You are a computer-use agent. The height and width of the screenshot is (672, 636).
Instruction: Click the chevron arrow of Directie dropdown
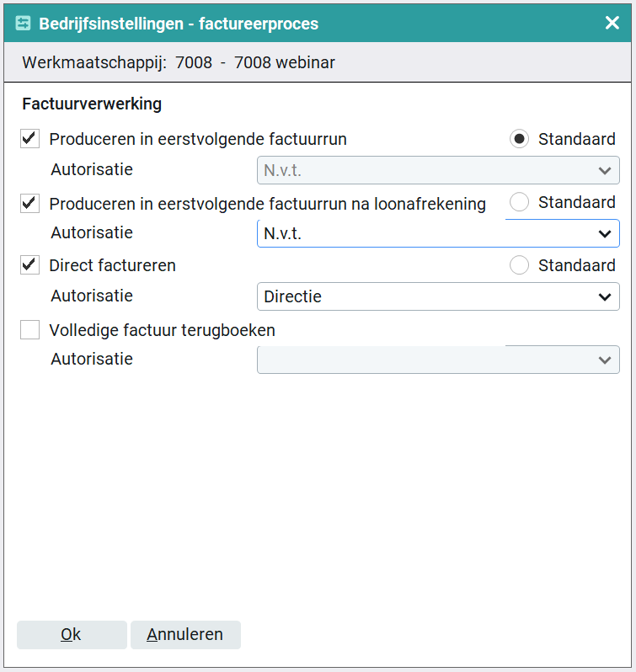(x=605, y=296)
